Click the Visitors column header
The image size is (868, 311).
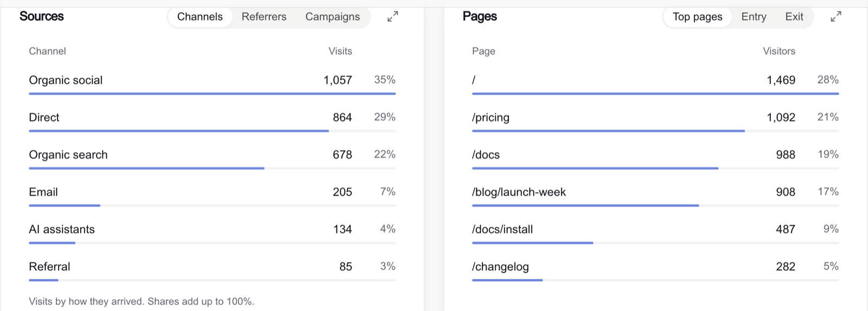coord(779,51)
